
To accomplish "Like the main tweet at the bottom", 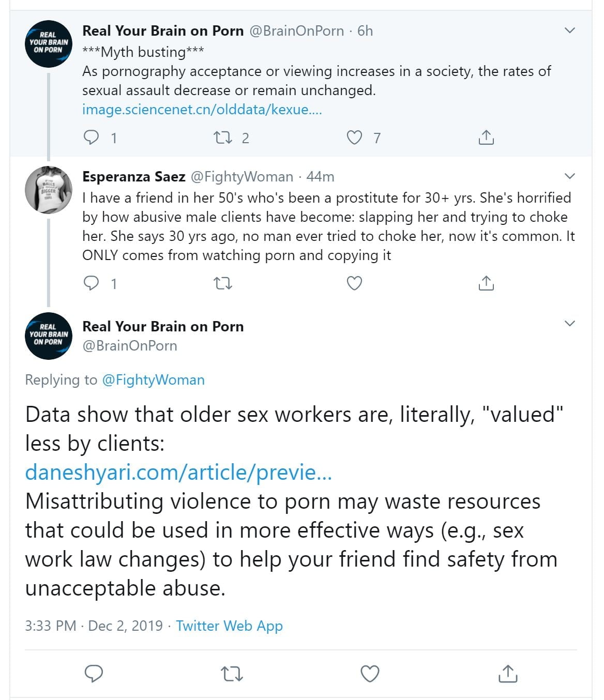I will (370, 674).
